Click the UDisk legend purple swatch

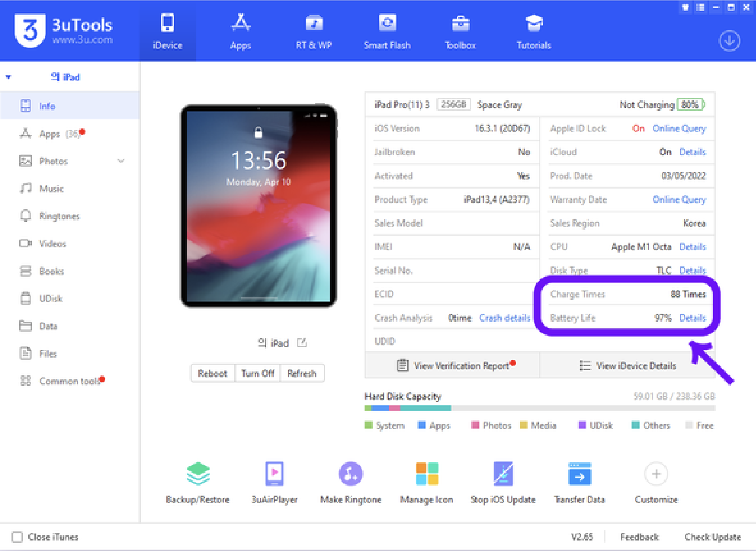point(583,425)
